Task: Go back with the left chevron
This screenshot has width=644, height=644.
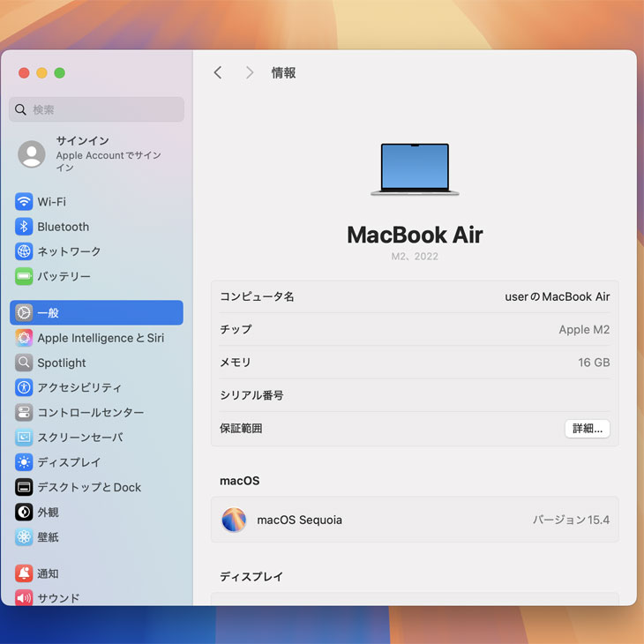Action: 218,72
